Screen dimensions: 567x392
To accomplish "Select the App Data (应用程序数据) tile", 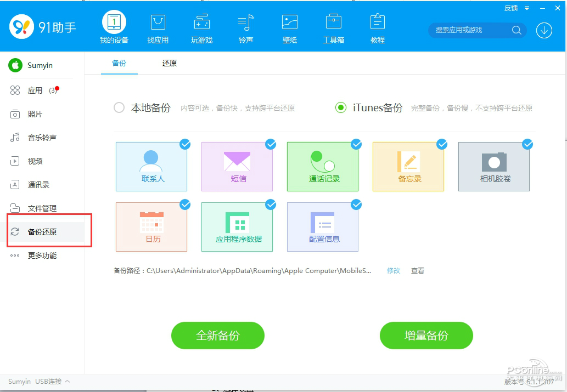I will click(x=237, y=227).
